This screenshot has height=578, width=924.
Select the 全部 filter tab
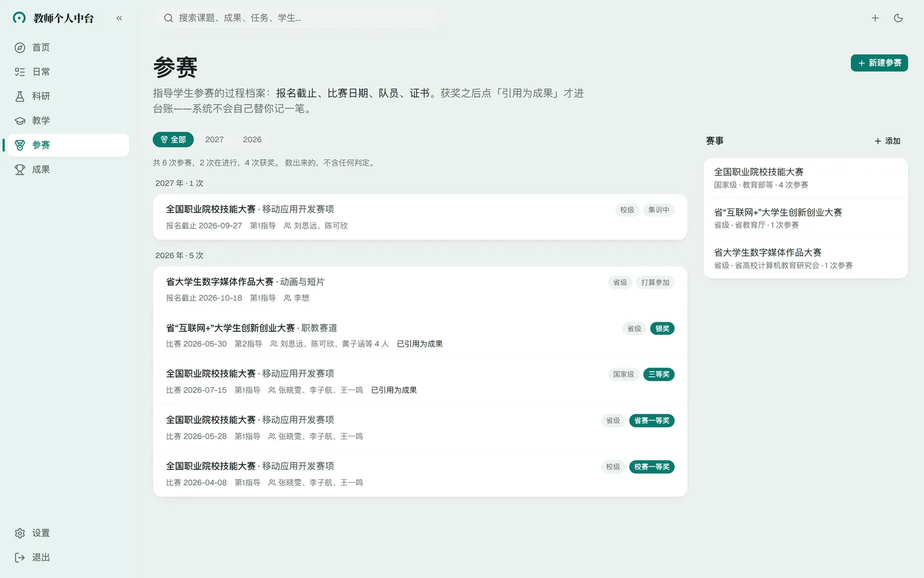coord(173,139)
